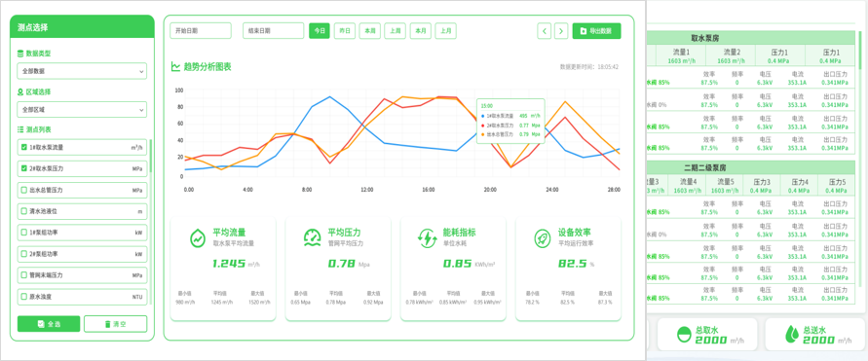Click the orange 出水总管压力 tooltip dot
The image size is (868, 361).
pyautogui.click(x=483, y=133)
